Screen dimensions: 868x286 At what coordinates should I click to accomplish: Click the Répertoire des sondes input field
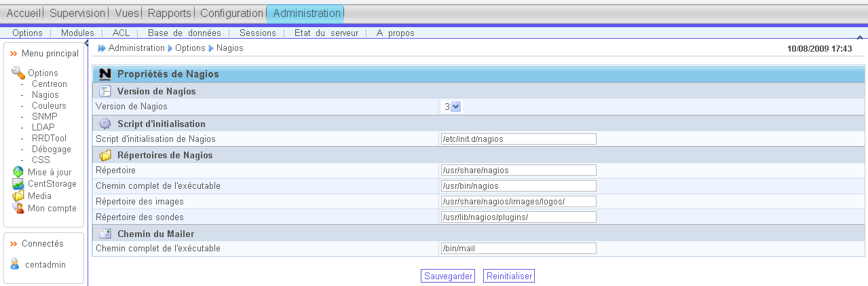pos(518,217)
